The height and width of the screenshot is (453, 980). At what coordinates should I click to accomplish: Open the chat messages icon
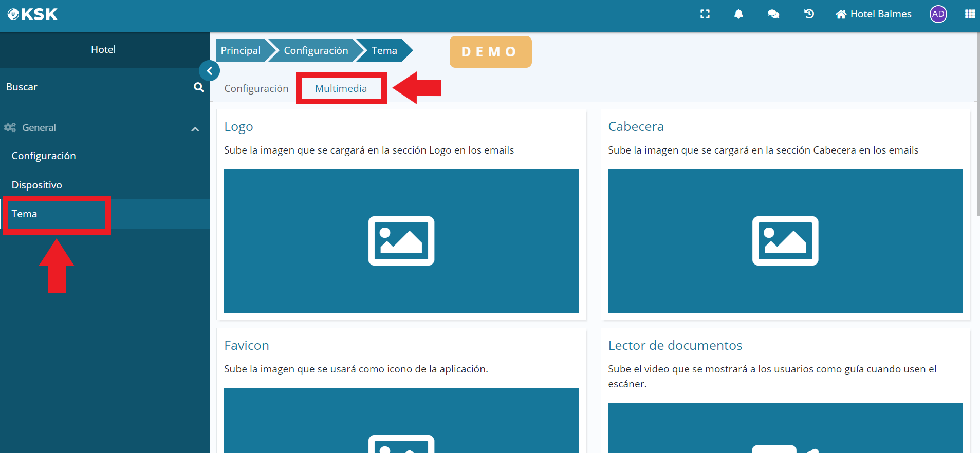tap(773, 14)
